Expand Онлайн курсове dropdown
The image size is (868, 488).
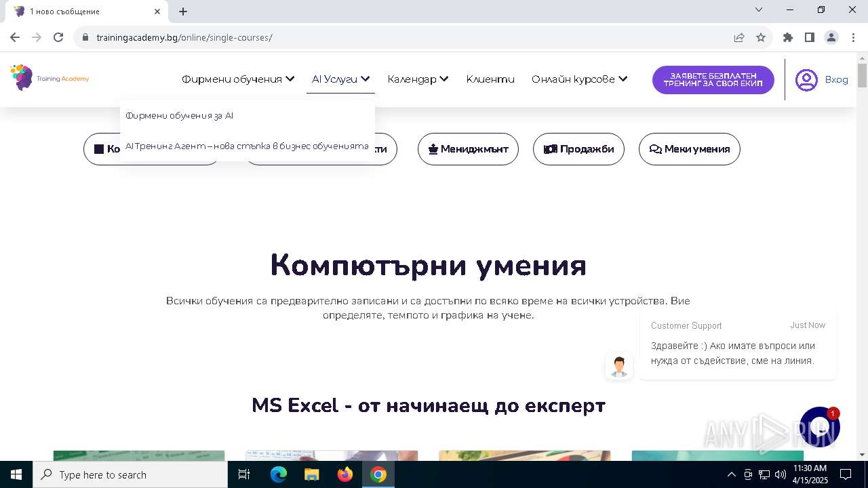click(x=580, y=79)
